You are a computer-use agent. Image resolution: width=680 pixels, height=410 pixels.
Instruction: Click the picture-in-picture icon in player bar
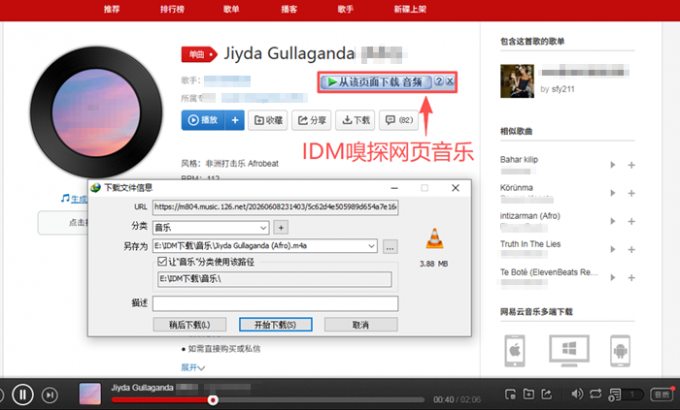point(510,394)
